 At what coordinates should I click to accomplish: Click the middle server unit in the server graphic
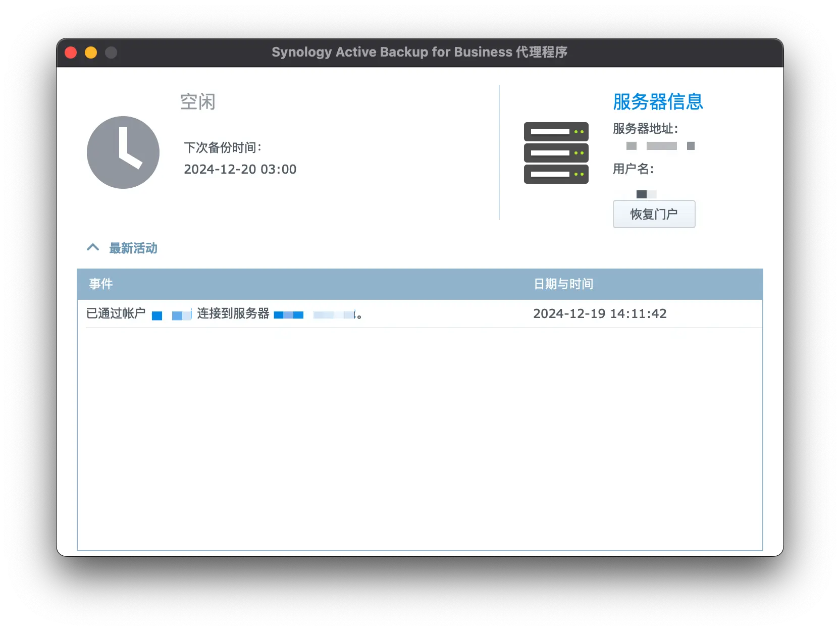click(556, 152)
